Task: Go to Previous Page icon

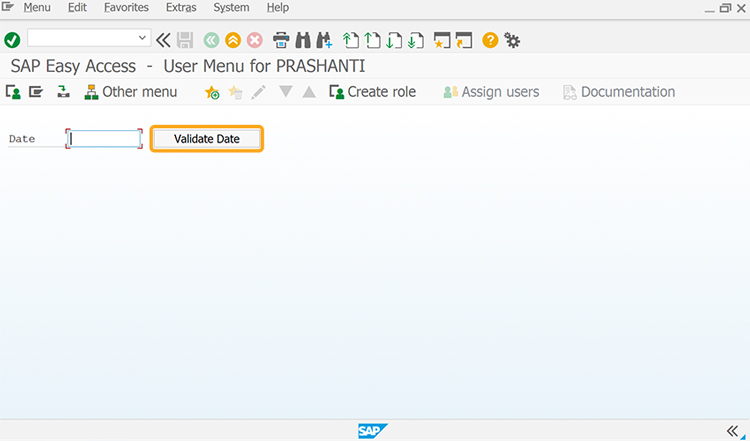Action: 373,40
